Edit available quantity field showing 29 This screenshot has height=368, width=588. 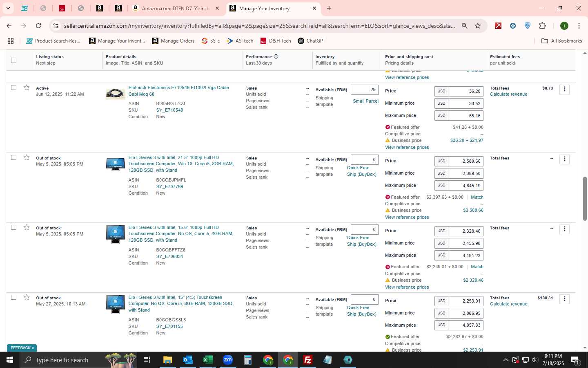click(364, 90)
